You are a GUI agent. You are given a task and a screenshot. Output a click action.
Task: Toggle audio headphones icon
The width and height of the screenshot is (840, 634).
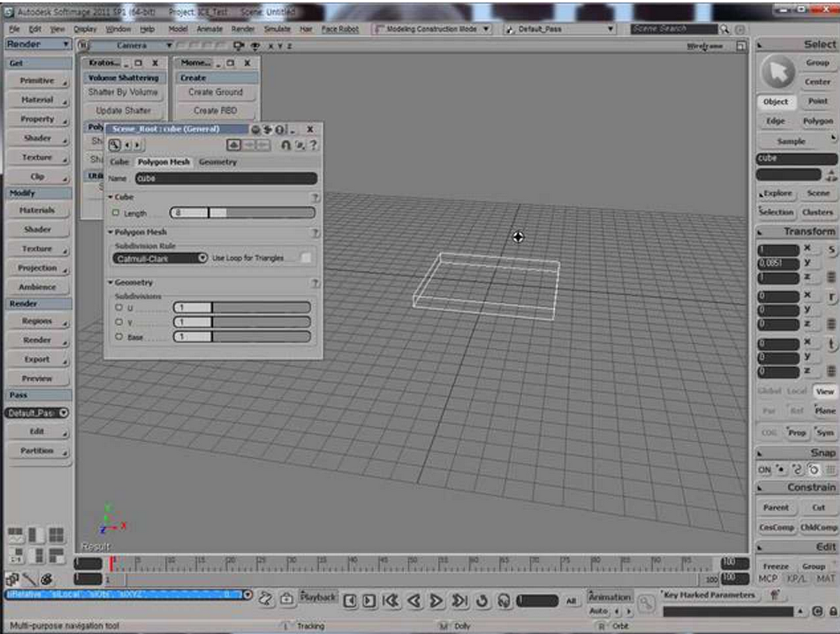click(504, 601)
